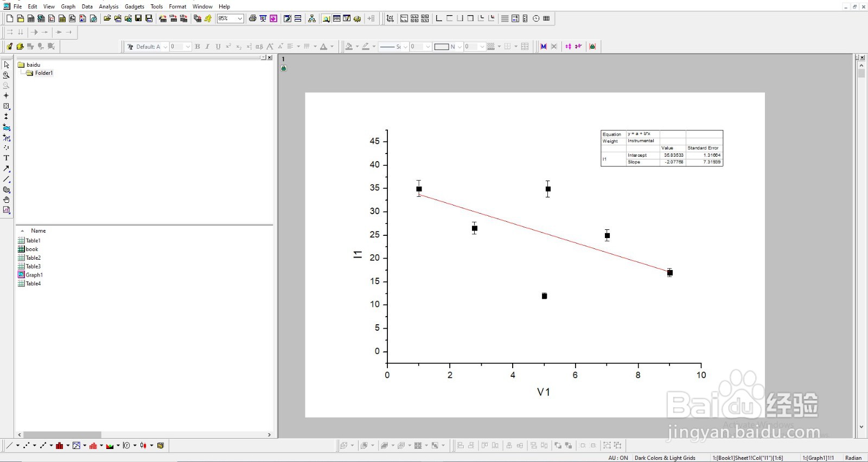Open the zoom percentage dropdown

click(240, 18)
